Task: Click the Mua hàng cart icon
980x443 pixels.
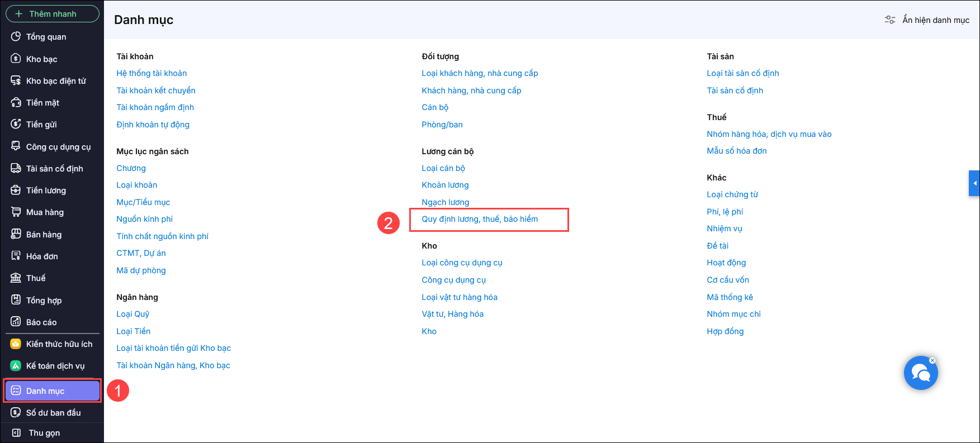Action: point(16,212)
